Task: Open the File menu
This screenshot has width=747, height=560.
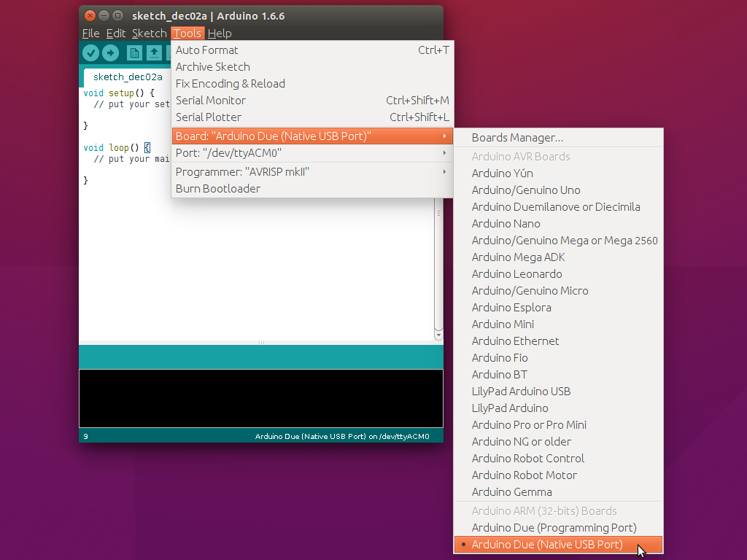Action: (x=90, y=34)
